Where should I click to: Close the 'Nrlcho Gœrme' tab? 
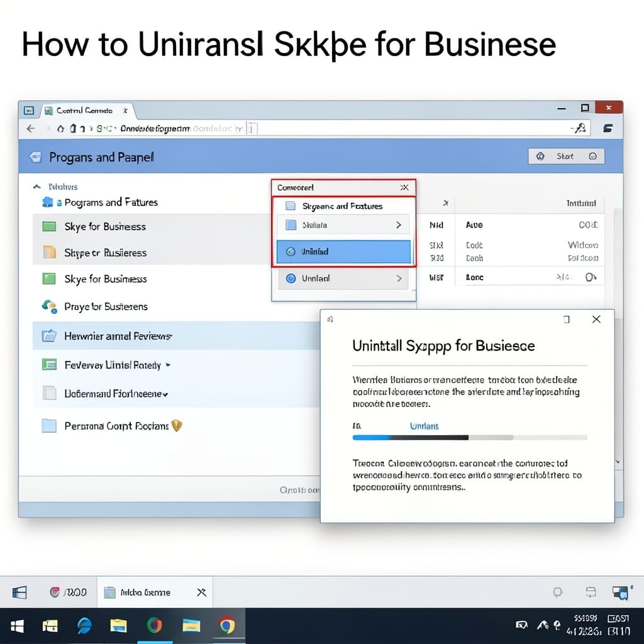[x=201, y=592]
